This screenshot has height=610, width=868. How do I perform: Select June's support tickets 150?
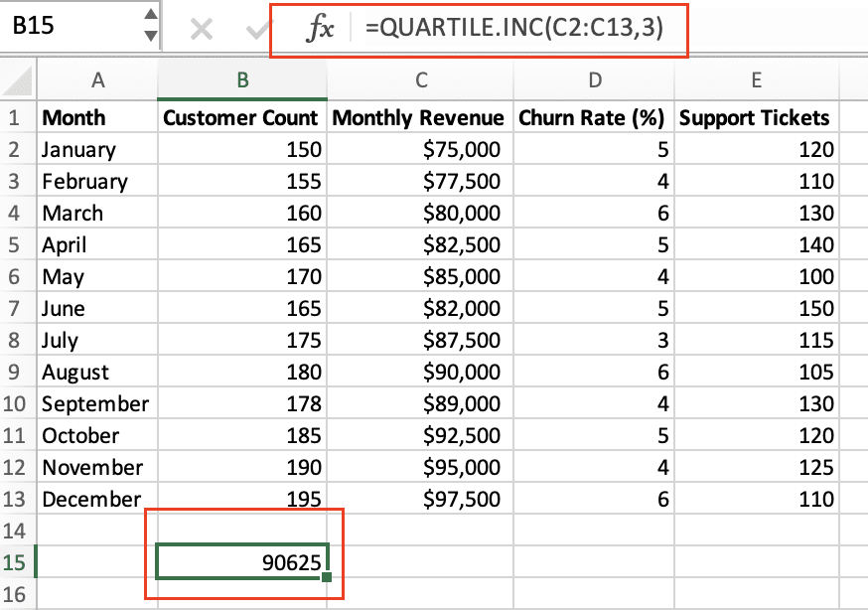[757, 308]
